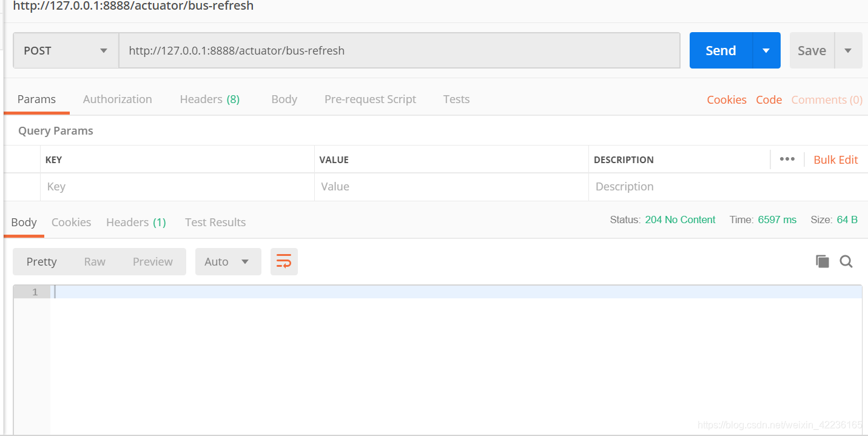Open the response Cookies tab
Image resolution: width=868 pixels, height=436 pixels.
[71, 222]
